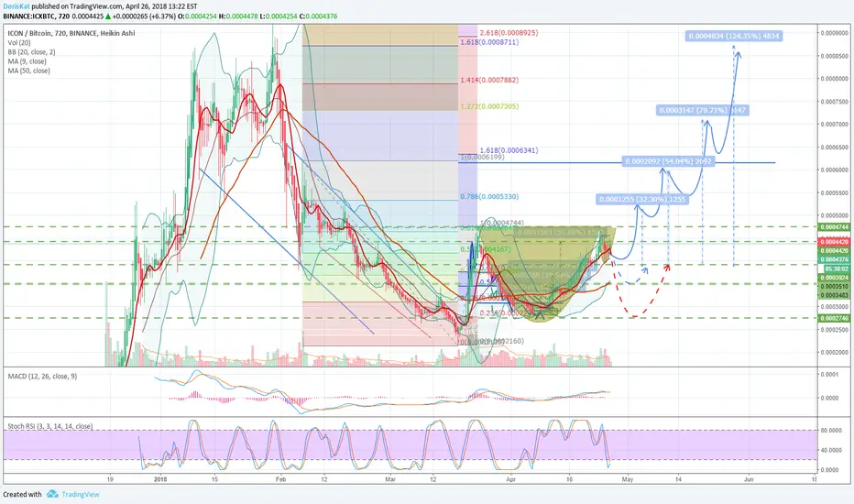The image size is (854, 504).
Task: Open the TradingView link in footer
Action: (80, 494)
